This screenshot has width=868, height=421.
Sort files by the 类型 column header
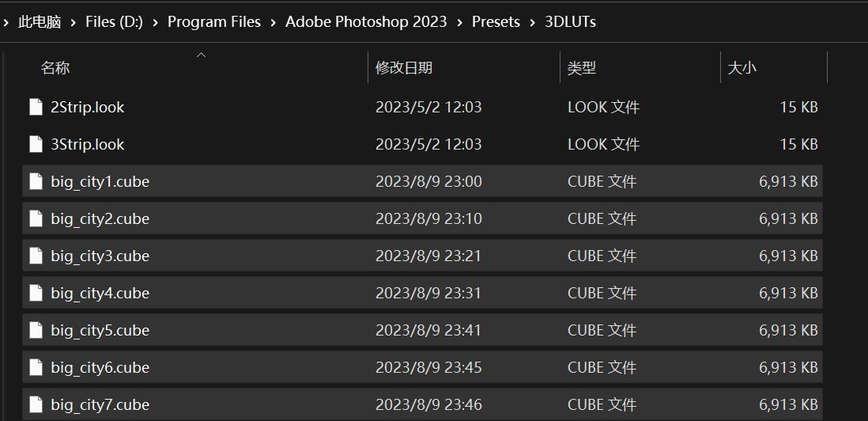coord(581,68)
